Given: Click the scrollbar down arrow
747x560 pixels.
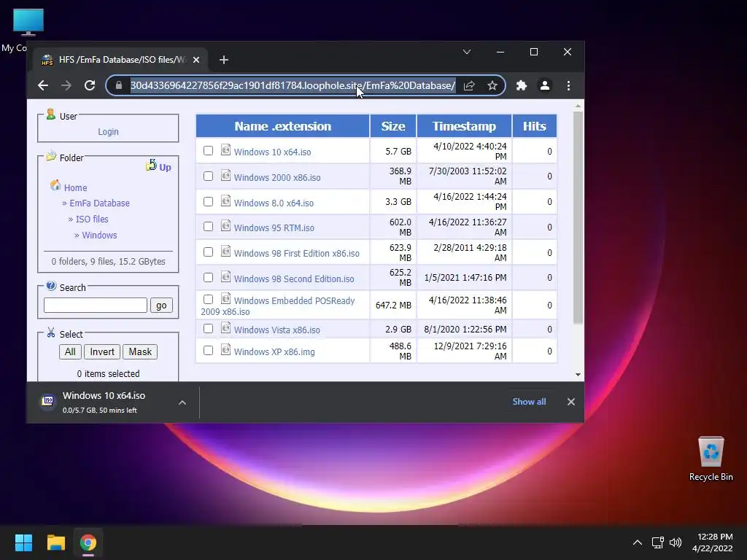Looking at the screenshot, I should coord(578,375).
